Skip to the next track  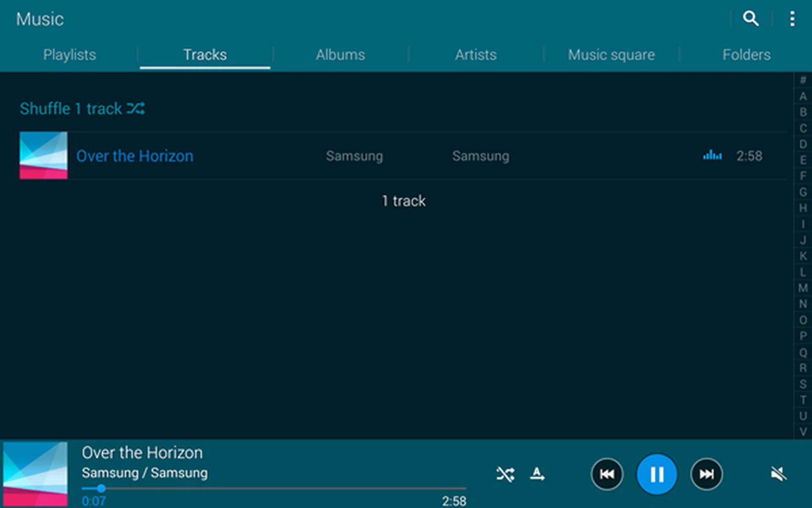click(706, 474)
